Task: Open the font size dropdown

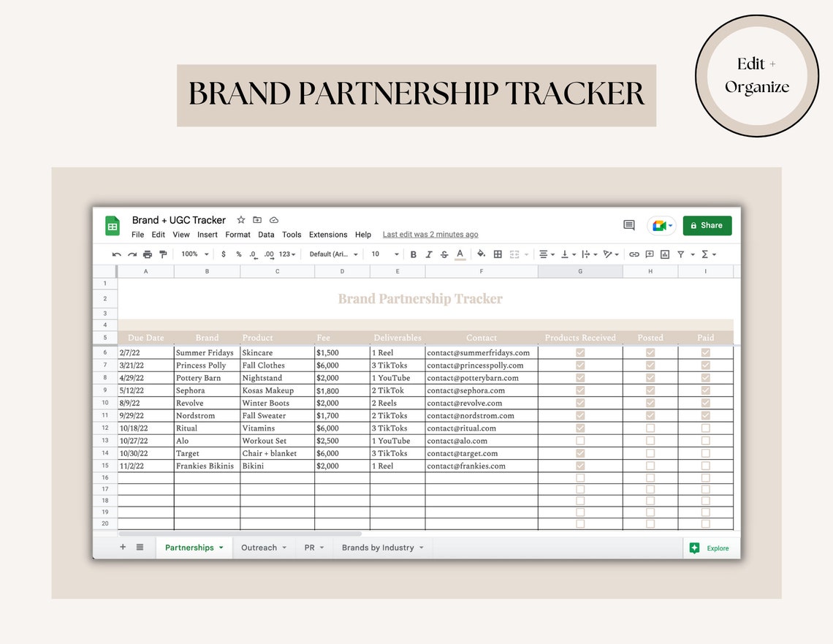Action: pyautogui.click(x=384, y=254)
